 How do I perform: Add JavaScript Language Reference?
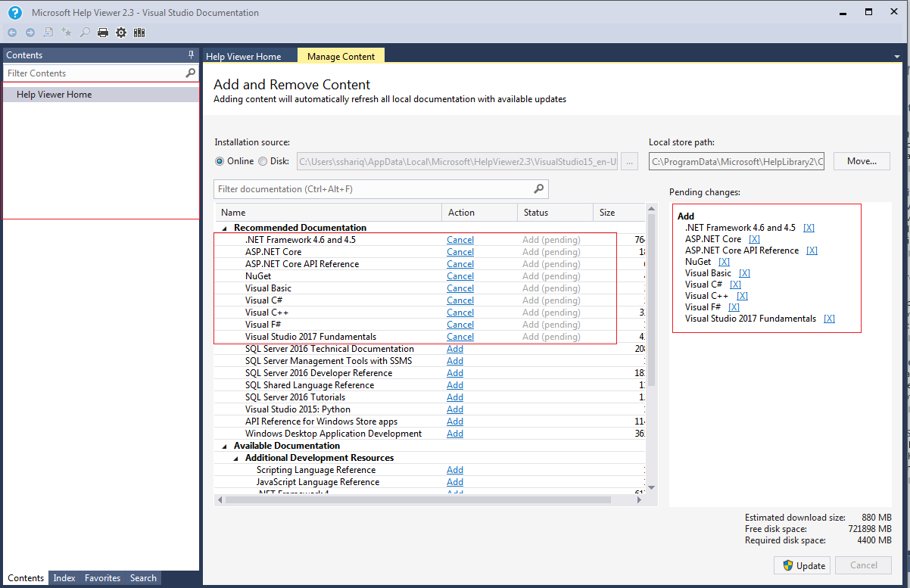pyautogui.click(x=455, y=482)
